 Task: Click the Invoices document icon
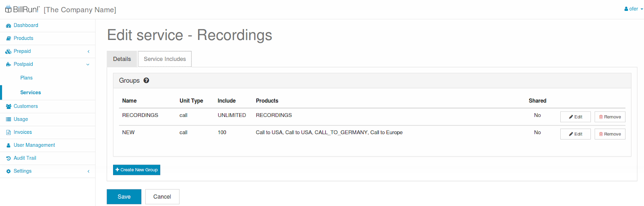pyautogui.click(x=8, y=132)
